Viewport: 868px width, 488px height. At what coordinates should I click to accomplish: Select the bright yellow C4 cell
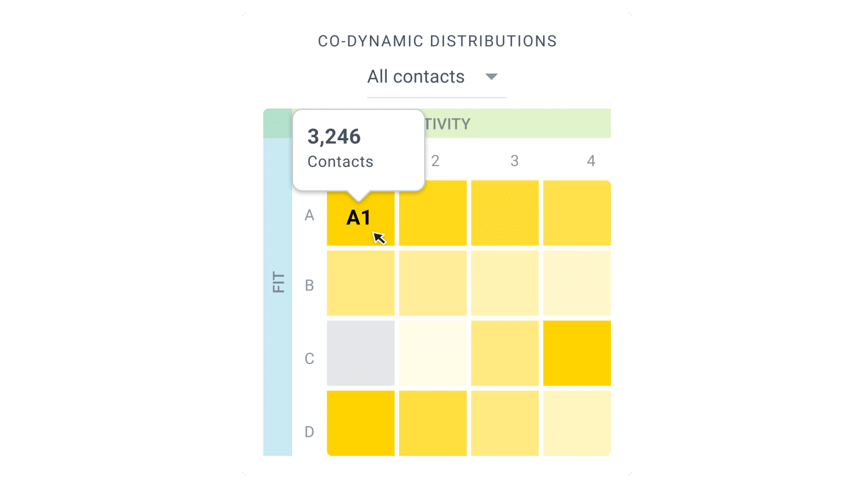tap(576, 353)
